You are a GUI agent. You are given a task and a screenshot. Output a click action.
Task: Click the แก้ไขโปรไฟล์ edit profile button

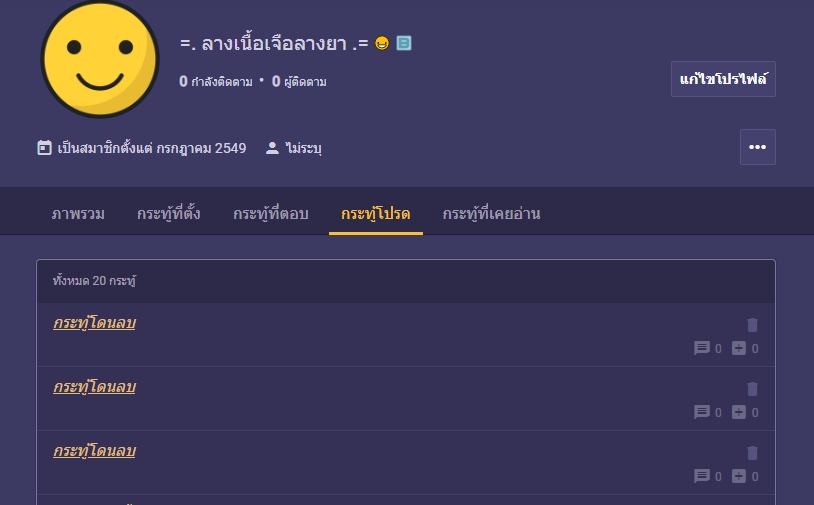(723, 79)
